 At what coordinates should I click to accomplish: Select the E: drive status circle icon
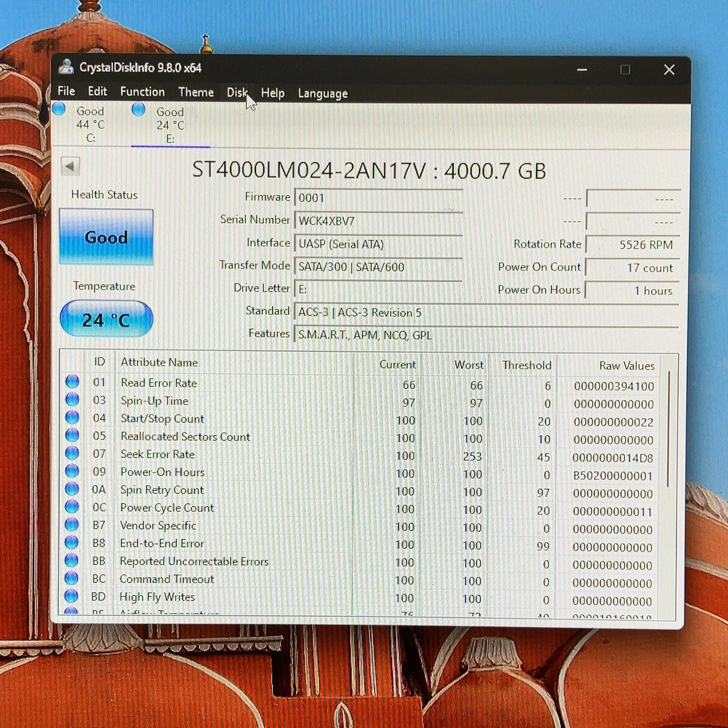click(138, 109)
